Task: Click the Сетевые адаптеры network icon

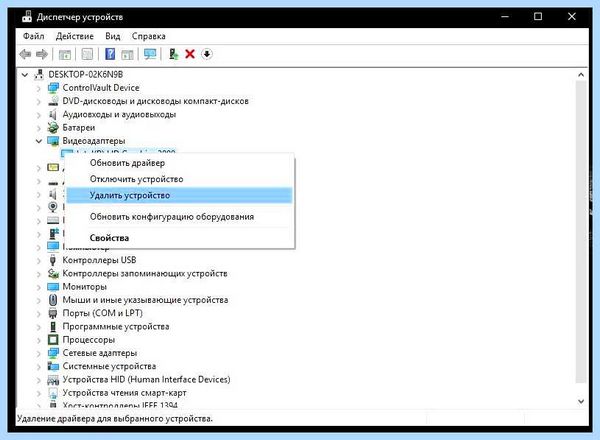Action: [53, 353]
